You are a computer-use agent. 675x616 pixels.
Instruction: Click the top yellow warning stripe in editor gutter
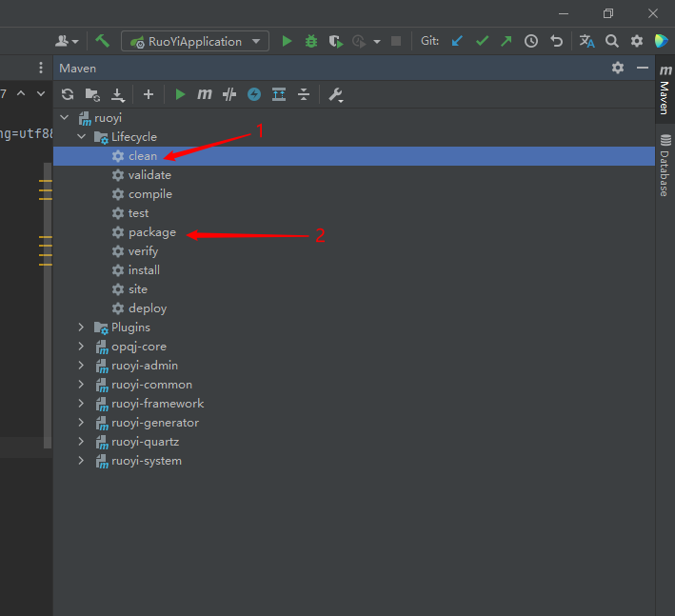click(46, 181)
